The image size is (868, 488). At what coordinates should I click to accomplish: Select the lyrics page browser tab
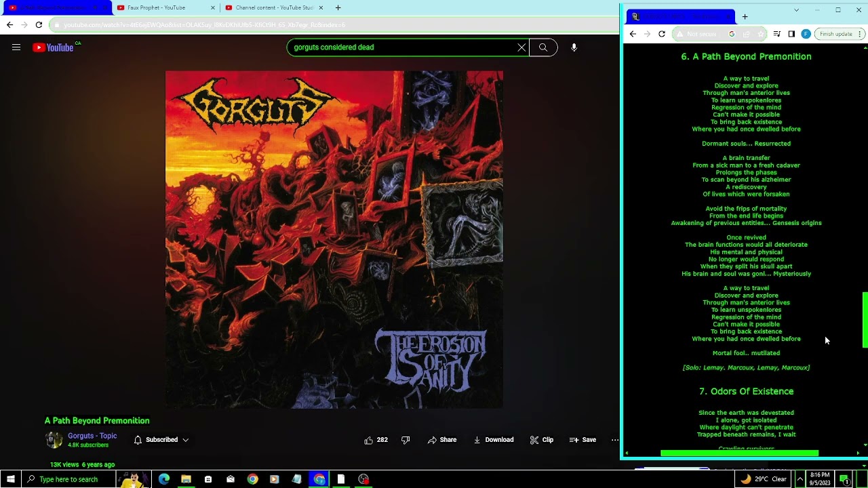click(x=680, y=17)
